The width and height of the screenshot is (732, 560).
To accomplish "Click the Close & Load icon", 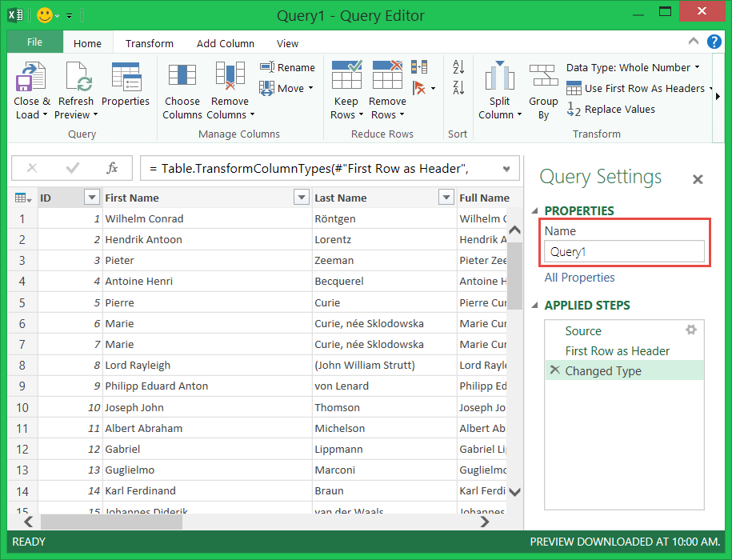I will point(30,78).
